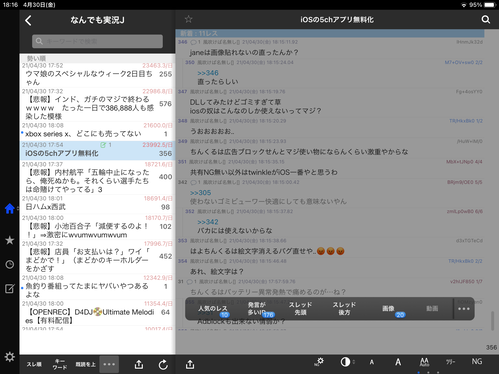Screen dimensions: 499x374
Task: Follow the >>305 anchor link
Action: (201, 193)
